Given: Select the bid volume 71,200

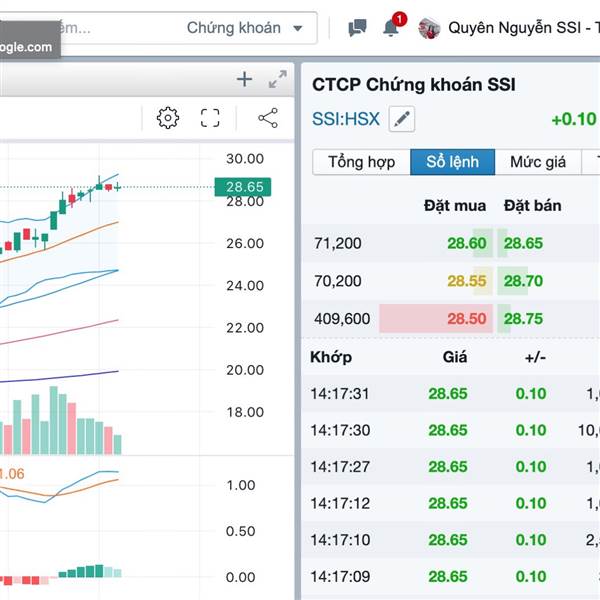Looking at the screenshot, I should coord(338,243).
